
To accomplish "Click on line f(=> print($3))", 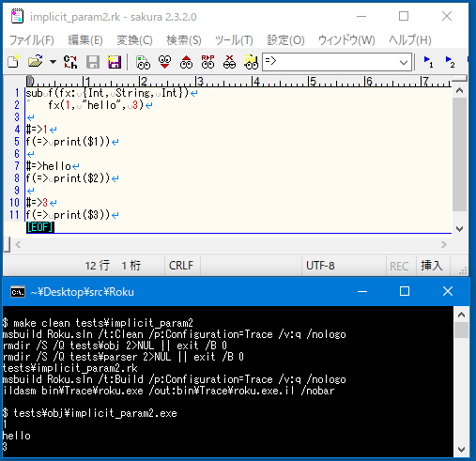I will click(68, 215).
